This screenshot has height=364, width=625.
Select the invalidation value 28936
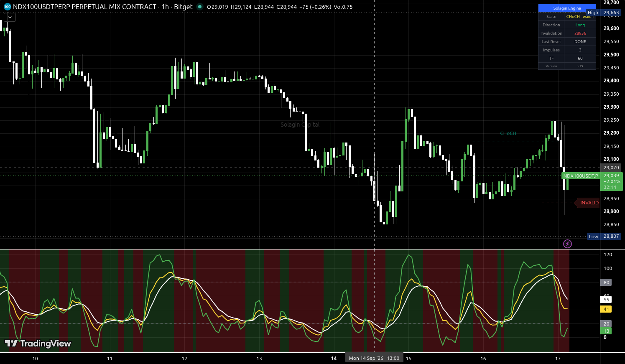click(580, 33)
